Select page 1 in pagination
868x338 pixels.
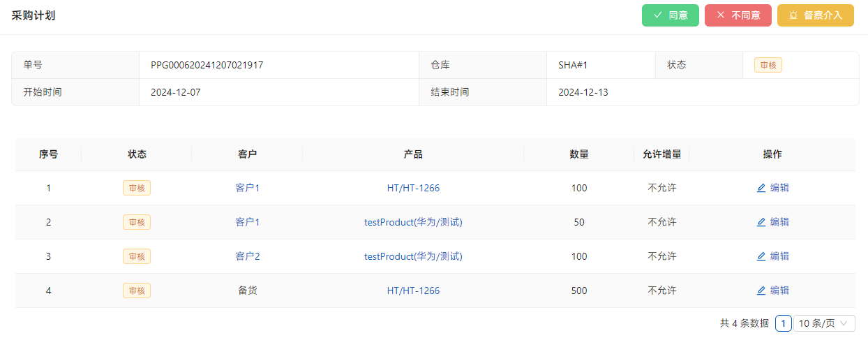(784, 323)
